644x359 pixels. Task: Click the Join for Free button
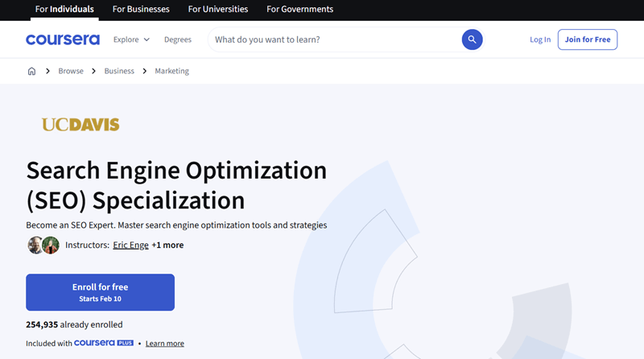point(588,39)
